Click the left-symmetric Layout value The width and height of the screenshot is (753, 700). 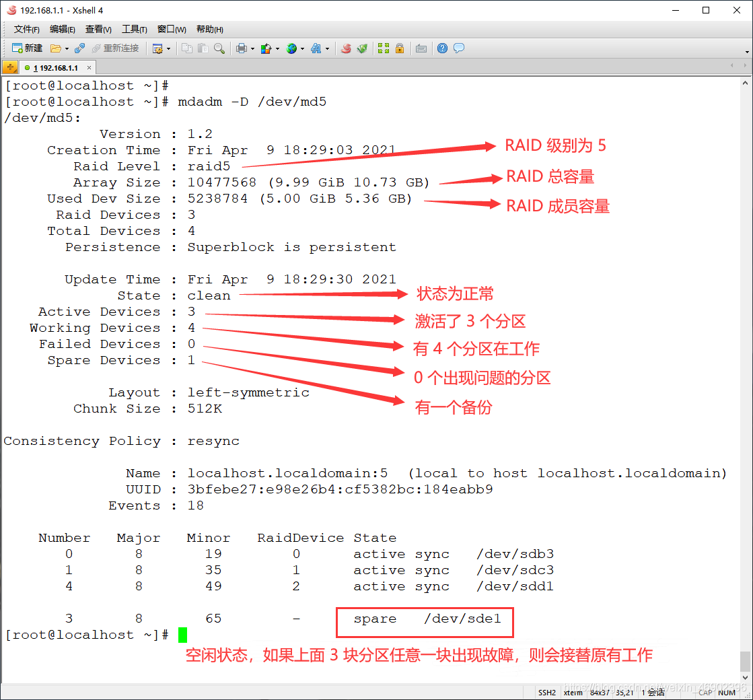click(x=248, y=392)
